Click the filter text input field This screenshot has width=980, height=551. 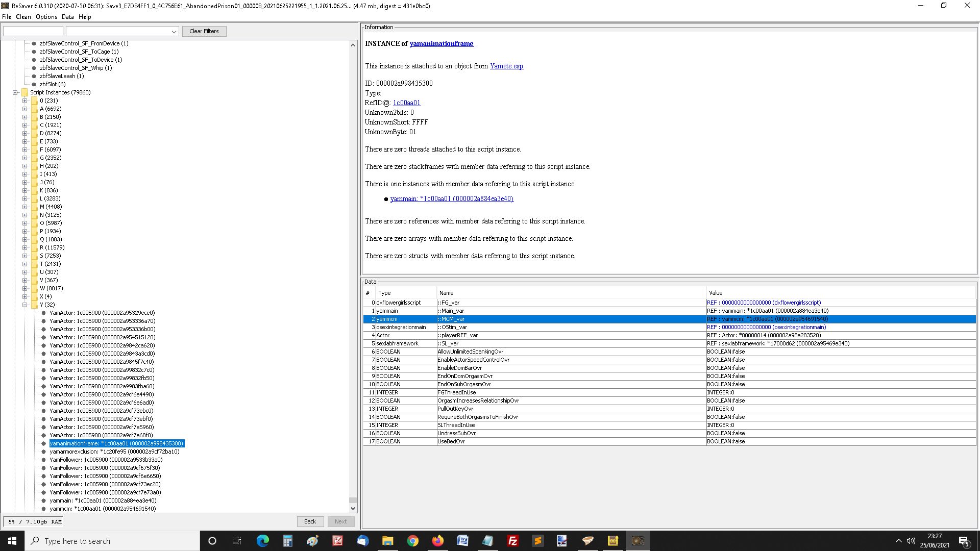click(x=33, y=31)
